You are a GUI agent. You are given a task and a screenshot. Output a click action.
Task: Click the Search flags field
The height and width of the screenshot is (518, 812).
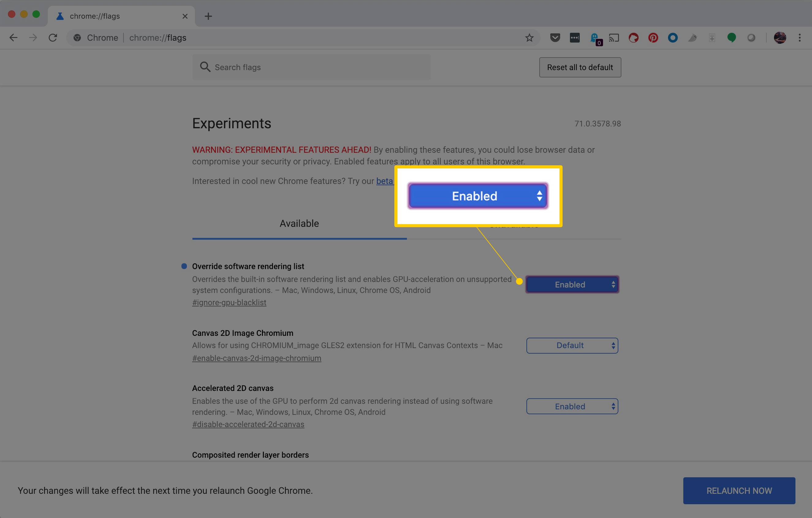click(311, 67)
